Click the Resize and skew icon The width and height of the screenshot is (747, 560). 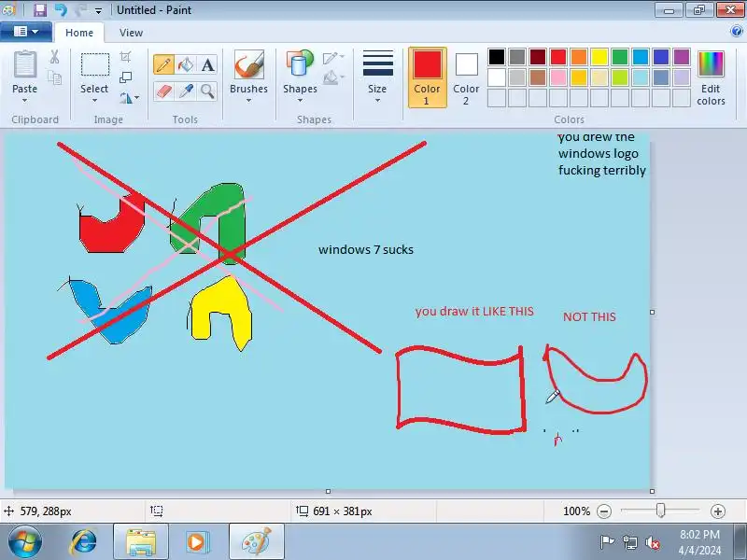125,77
